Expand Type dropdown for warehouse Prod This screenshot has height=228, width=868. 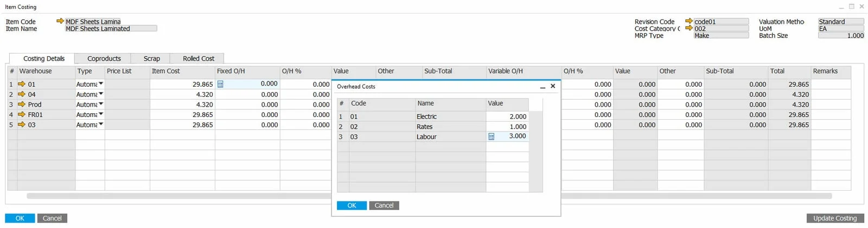click(x=101, y=104)
